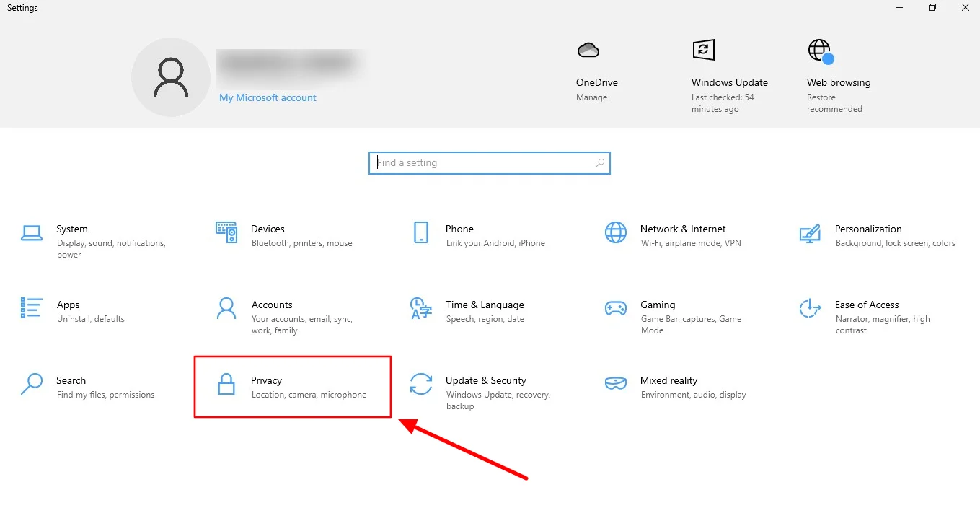The image size is (980, 521).
Task: Open the System settings laptop icon
Action: [32, 233]
